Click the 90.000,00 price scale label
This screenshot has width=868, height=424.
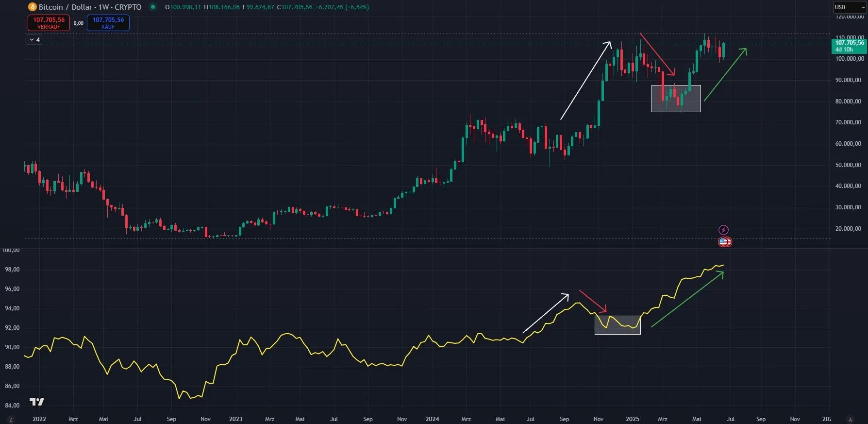coord(849,80)
